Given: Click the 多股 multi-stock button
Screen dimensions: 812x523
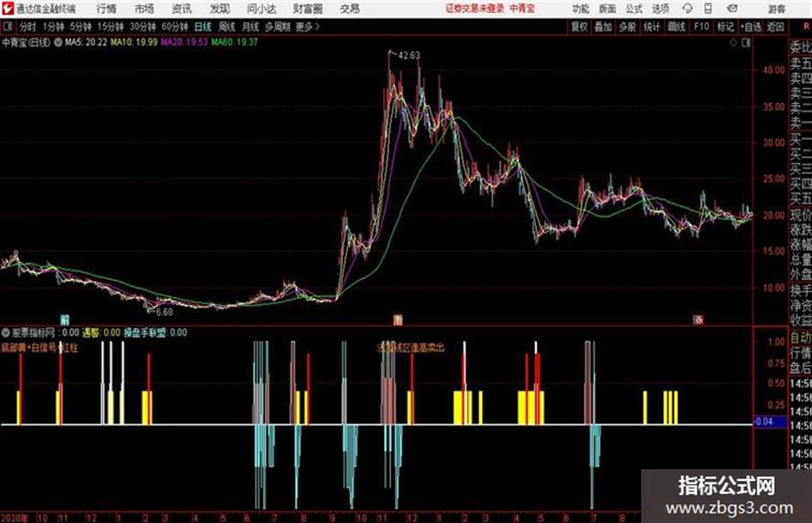Looking at the screenshot, I should (627, 27).
